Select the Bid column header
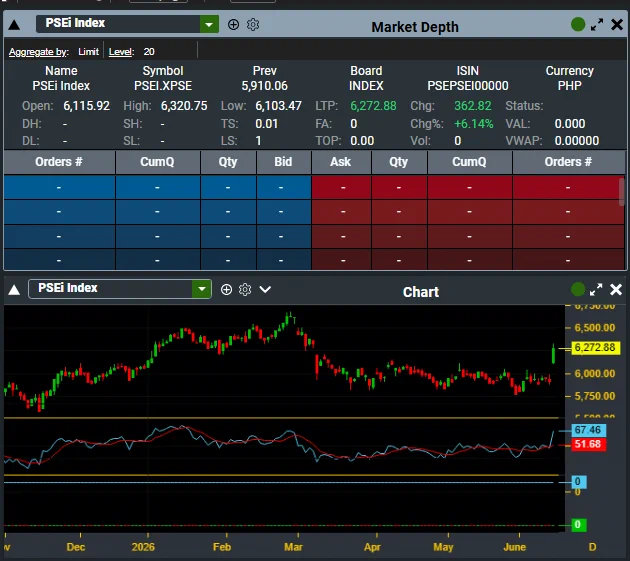Image resolution: width=630 pixels, height=561 pixels. coord(283,162)
